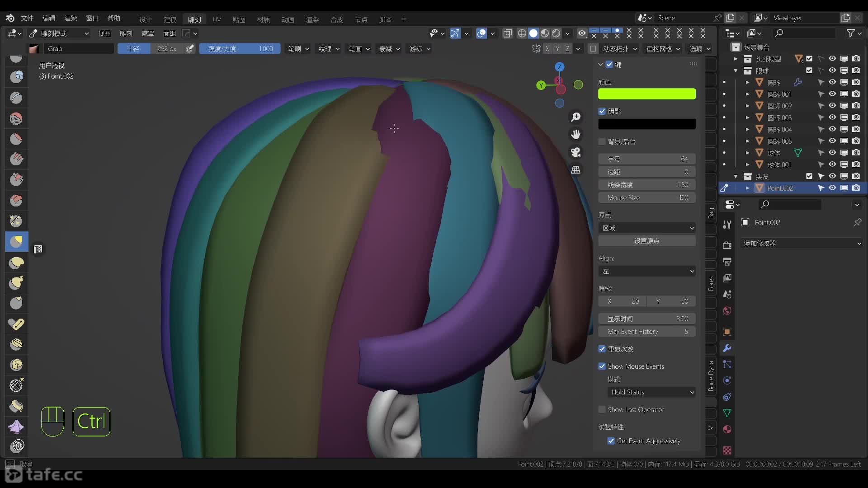Click the 强度/力度 strength slider
Screen dimensions: 868x488
click(x=240, y=49)
